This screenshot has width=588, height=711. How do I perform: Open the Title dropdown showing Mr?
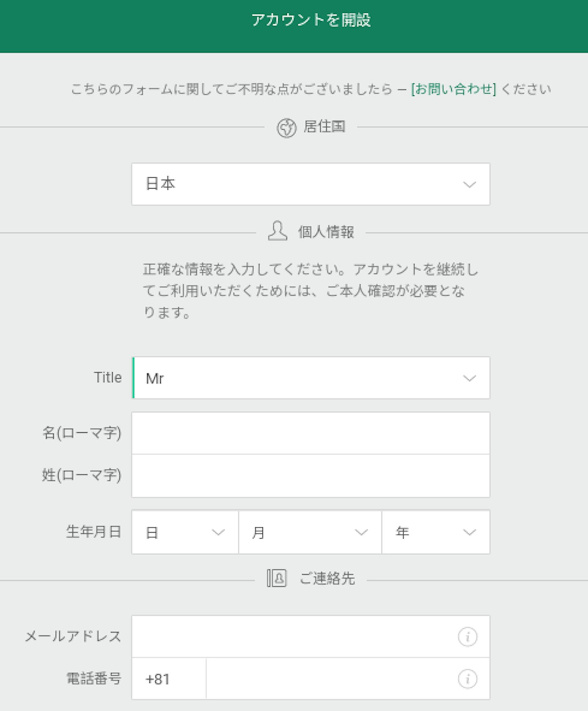(x=310, y=378)
